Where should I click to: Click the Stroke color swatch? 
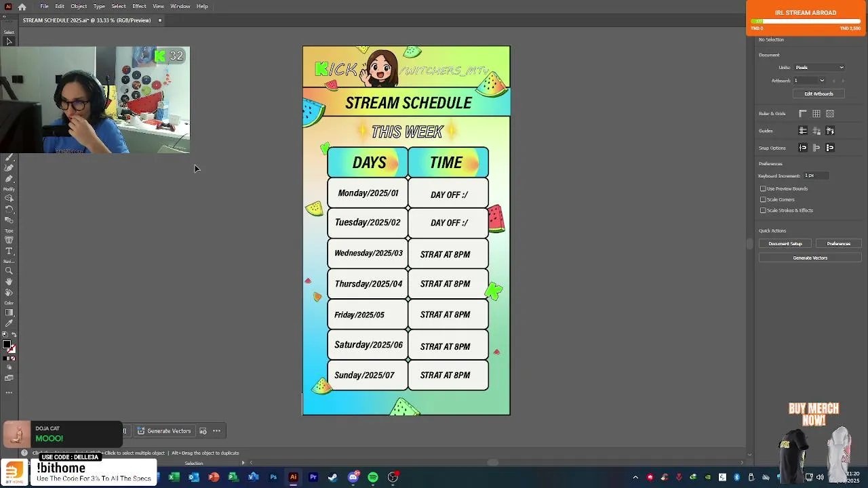[12, 349]
